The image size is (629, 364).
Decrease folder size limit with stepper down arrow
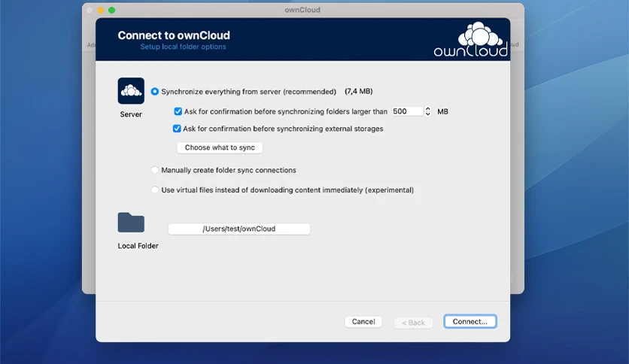click(x=427, y=114)
